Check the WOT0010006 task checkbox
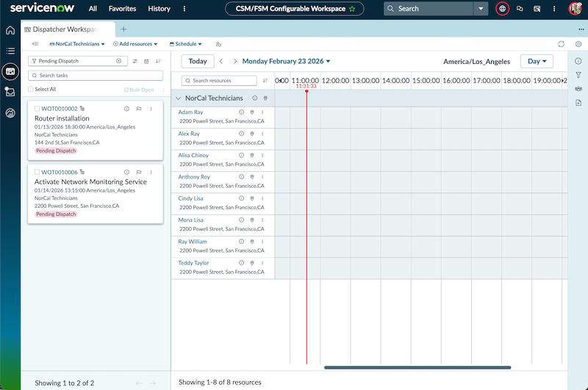 click(x=37, y=173)
